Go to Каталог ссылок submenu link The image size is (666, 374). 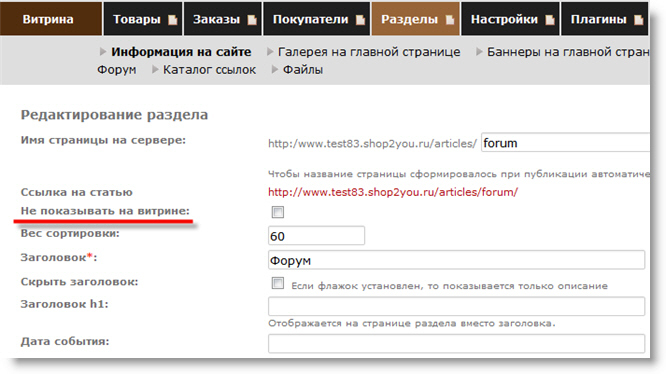pyautogui.click(x=209, y=70)
